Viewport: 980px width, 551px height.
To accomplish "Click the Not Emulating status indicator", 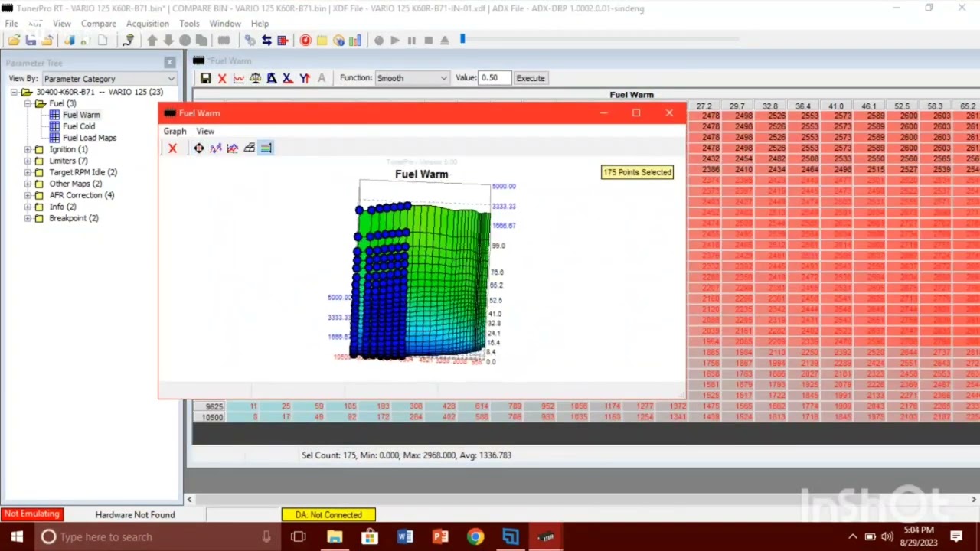I will coord(31,514).
